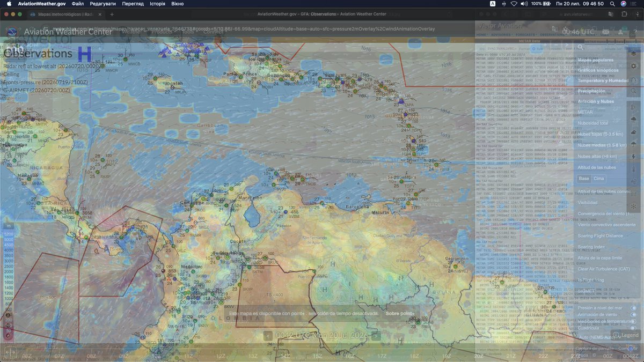Click the Compartir share link
Screen dimensions: 644x362
tap(628, 349)
